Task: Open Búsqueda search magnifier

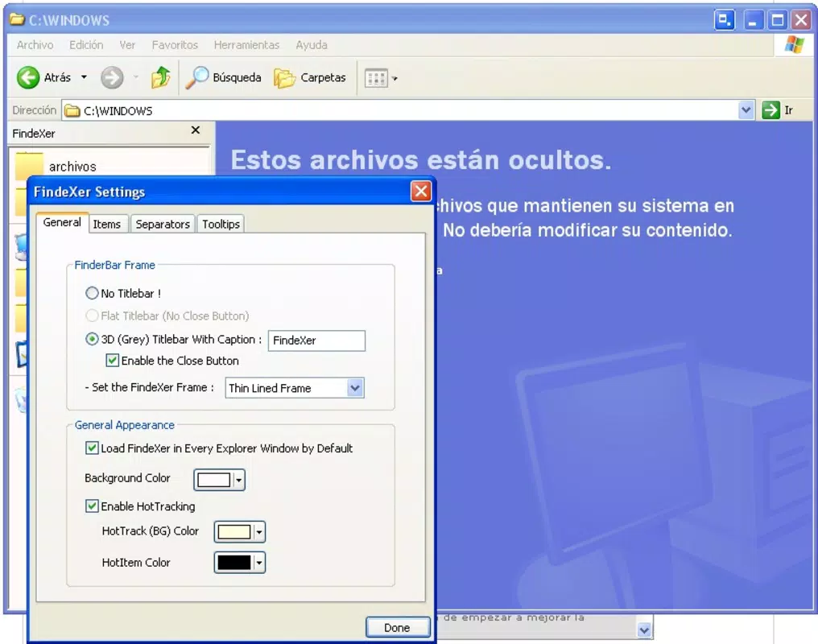Action: click(x=196, y=78)
